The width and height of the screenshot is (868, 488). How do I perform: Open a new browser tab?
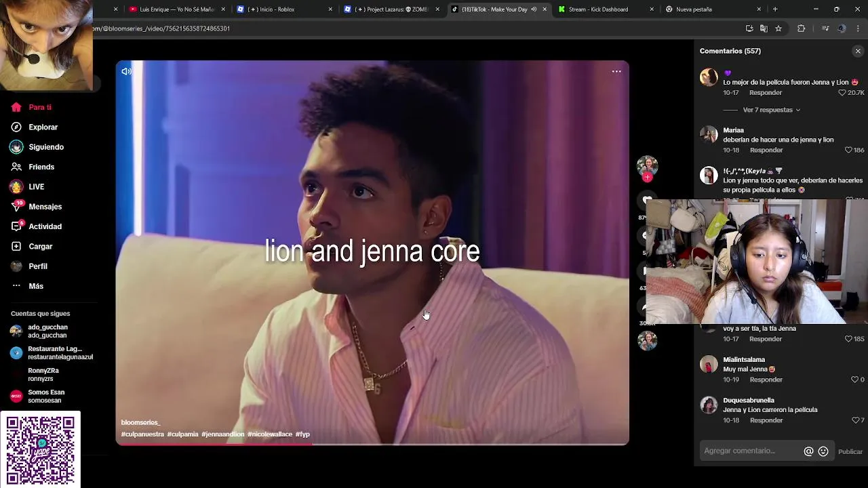click(x=775, y=9)
